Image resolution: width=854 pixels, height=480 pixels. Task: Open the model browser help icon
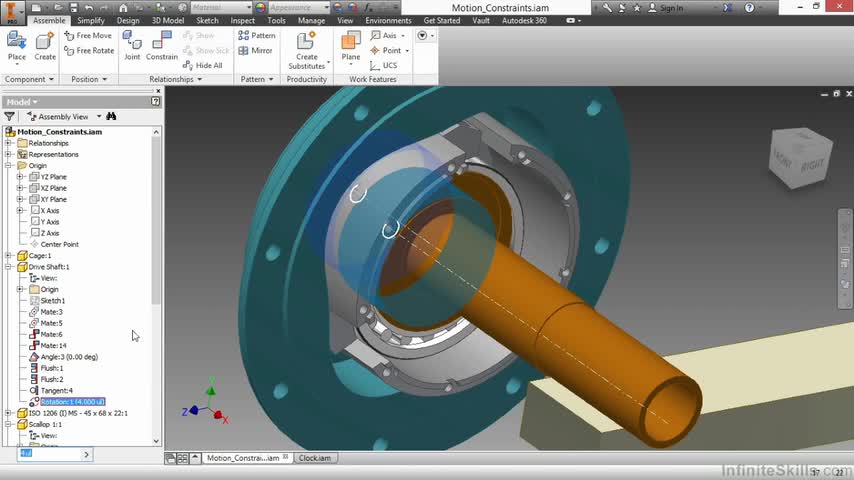[156, 101]
